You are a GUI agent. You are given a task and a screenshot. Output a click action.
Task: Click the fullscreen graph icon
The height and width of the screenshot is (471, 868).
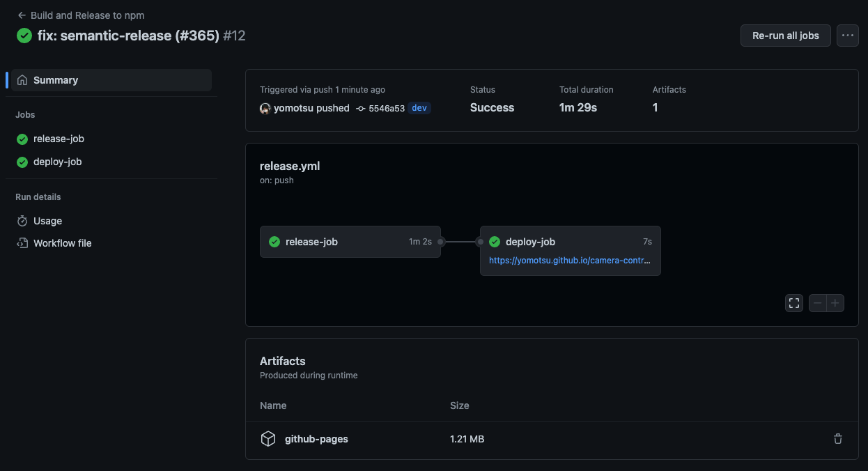tap(794, 303)
